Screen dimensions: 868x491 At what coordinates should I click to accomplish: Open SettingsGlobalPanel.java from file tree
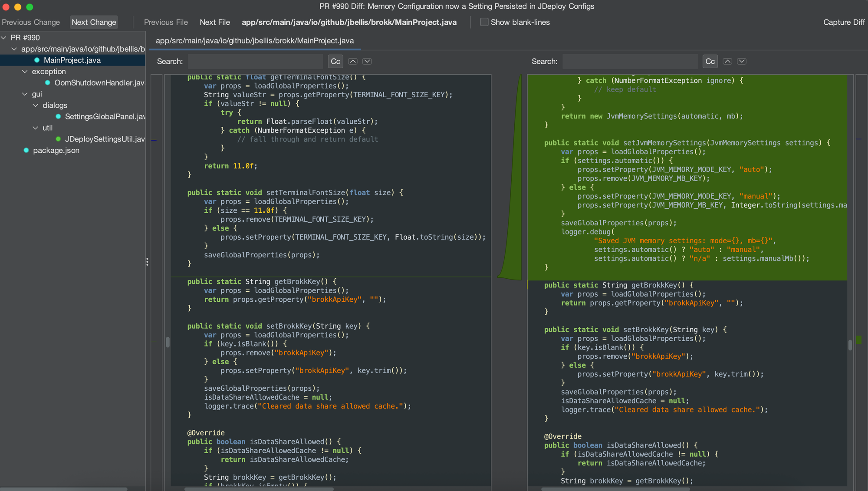[105, 116]
